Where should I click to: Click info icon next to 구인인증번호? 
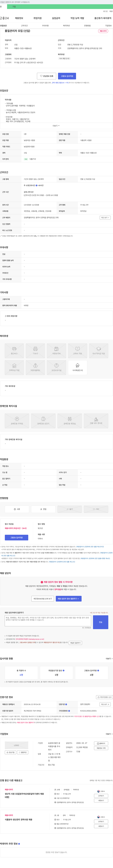(69, 711)
